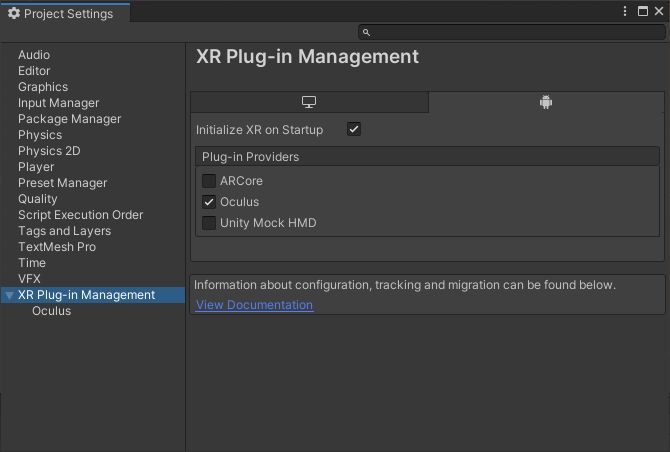The height and width of the screenshot is (452, 670).
Task: Select Tags and Layers settings
Action: [65, 231]
